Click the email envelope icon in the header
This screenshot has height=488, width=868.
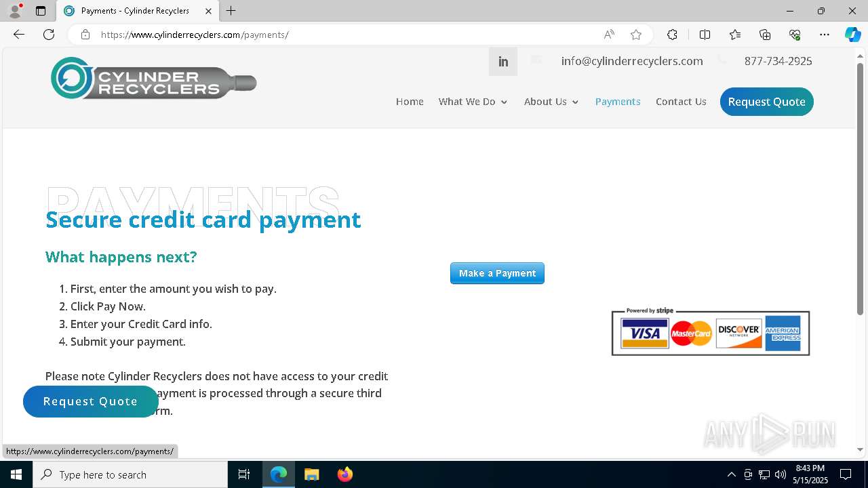[536, 60]
